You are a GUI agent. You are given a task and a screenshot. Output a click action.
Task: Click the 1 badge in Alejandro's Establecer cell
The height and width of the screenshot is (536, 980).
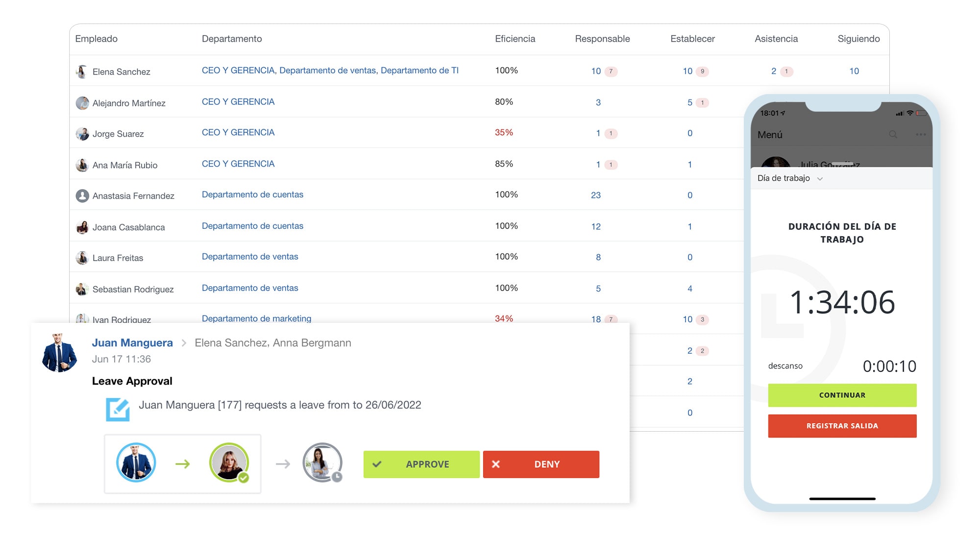pos(702,103)
